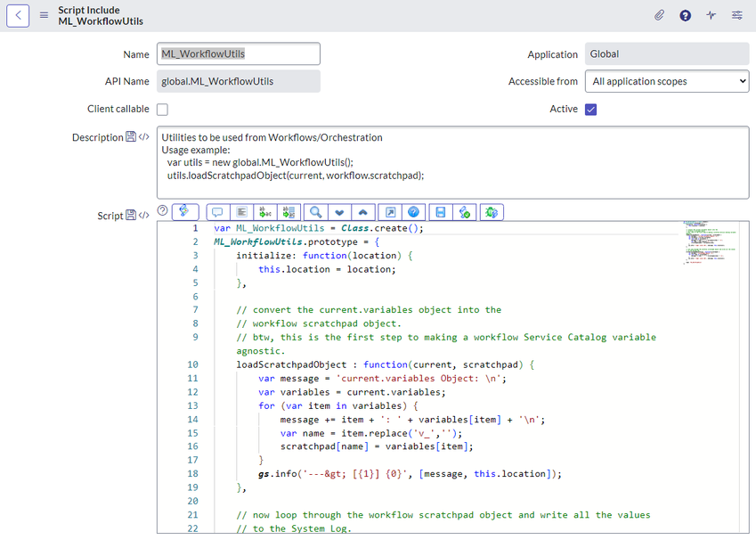756x540 pixels.
Task: Toggle the Client callable checkbox
Action: tap(162, 110)
